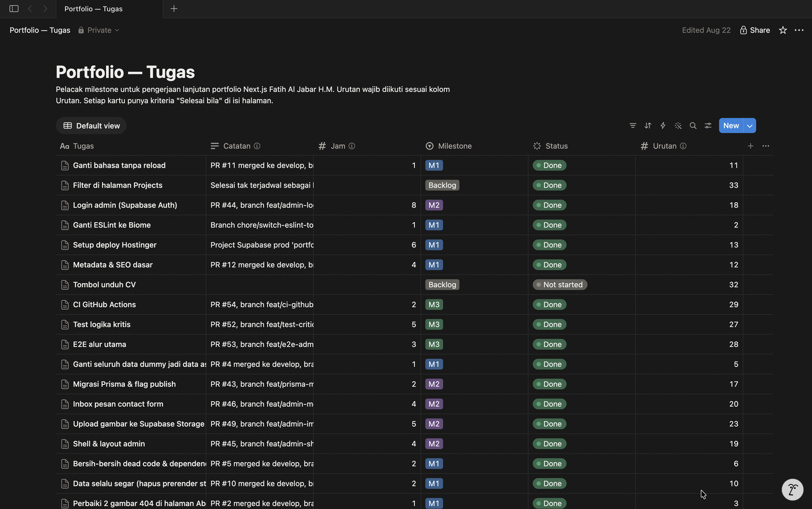Viewport: 812px width, 509px height.
Task: Open the Ganti bahasa tanpa reload page
Action: pos(119,165)
